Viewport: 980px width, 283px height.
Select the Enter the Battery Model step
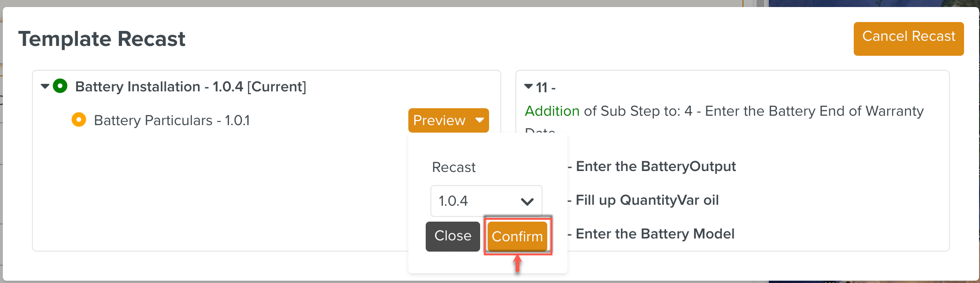point(655,234)
